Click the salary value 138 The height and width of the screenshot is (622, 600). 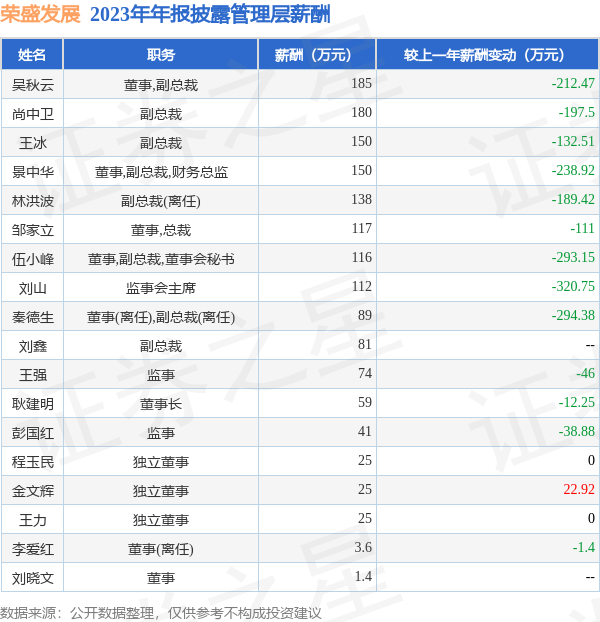[x=361, y=199]
